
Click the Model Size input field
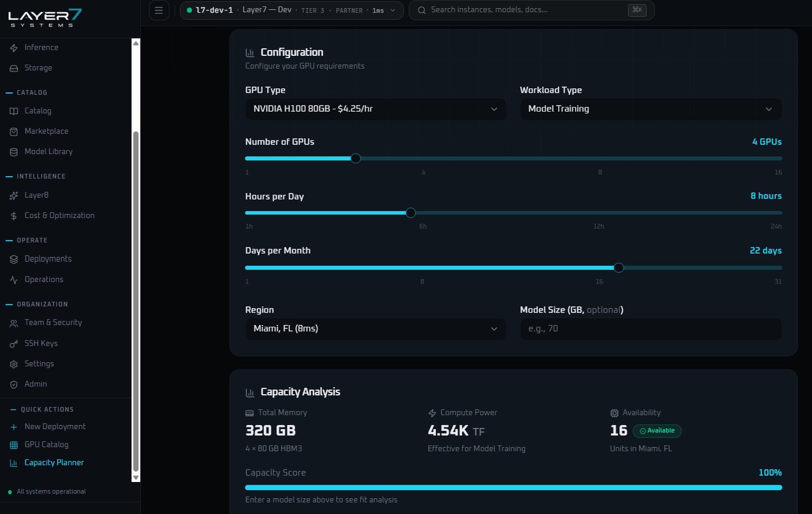click(x=651, y=329)
